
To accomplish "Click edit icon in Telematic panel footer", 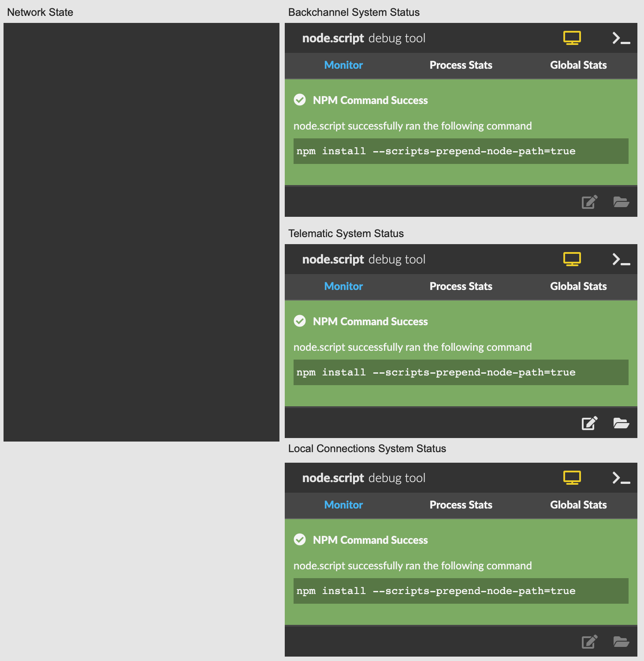I will click(589, 423).
